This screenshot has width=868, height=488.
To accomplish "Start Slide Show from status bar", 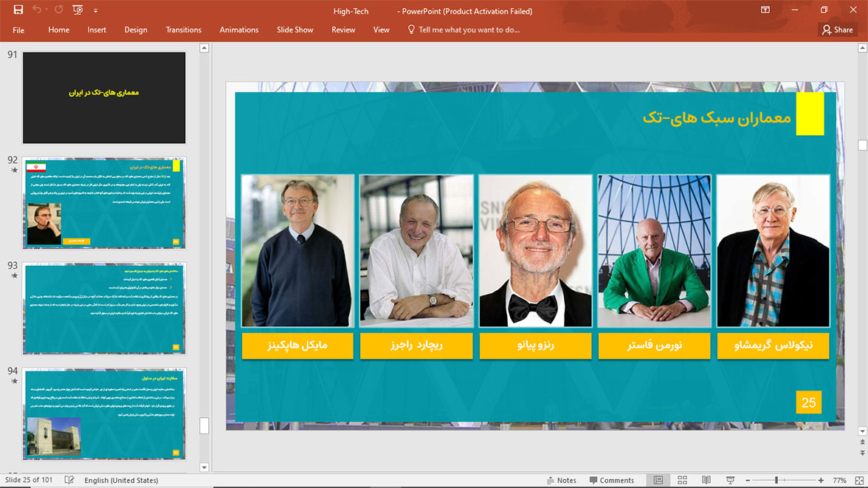I will coord(730,480).
